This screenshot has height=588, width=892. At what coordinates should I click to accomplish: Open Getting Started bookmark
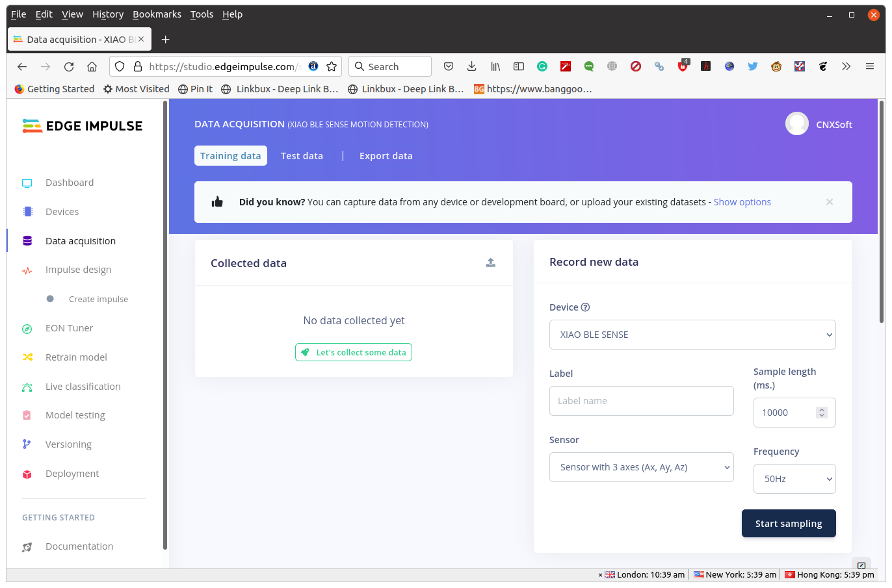click(x=54, y=89)
